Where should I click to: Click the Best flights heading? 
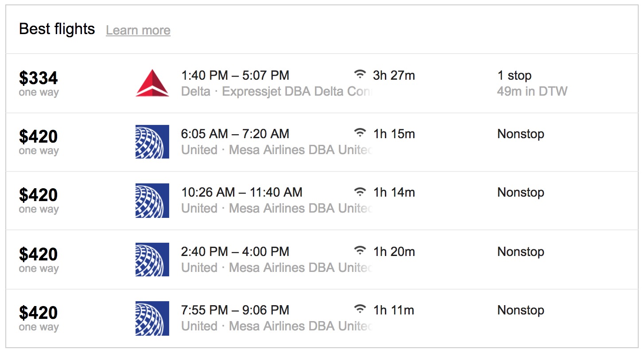pos(57,29)
